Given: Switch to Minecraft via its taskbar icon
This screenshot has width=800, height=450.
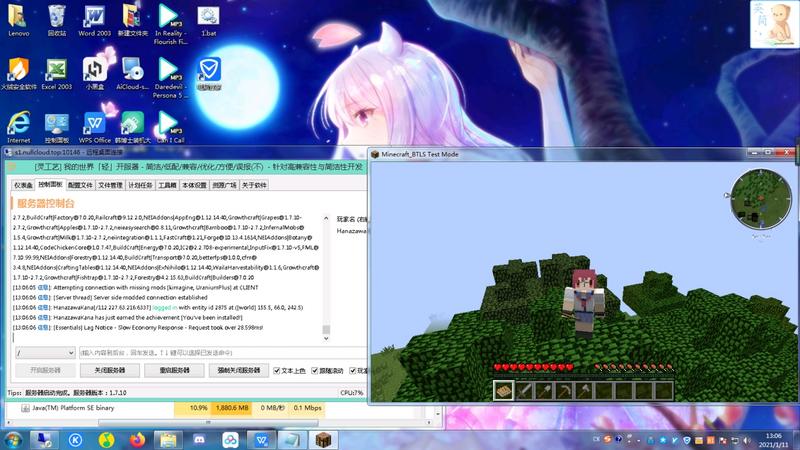Looking at the screenshot, I should tap(323, 439).
